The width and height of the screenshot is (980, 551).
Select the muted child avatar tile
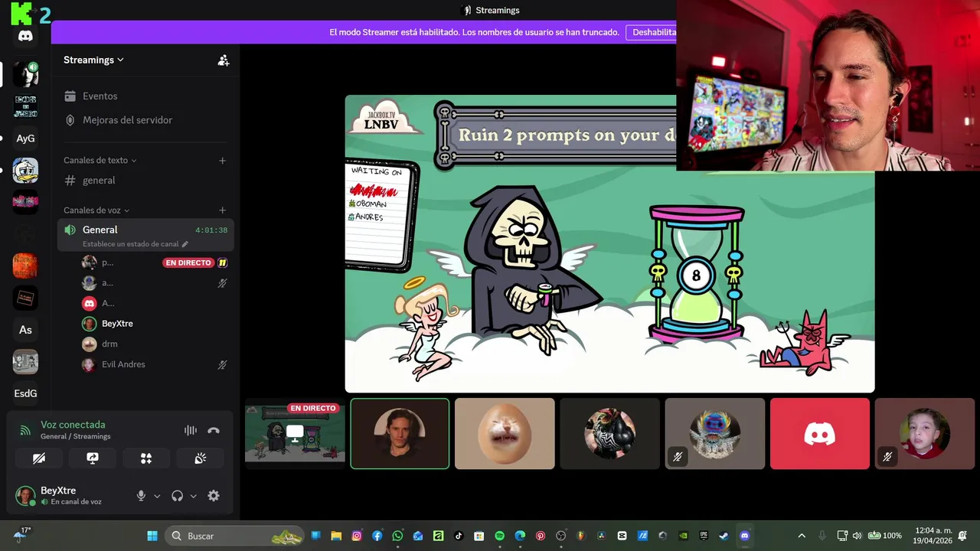click(925, 433)
